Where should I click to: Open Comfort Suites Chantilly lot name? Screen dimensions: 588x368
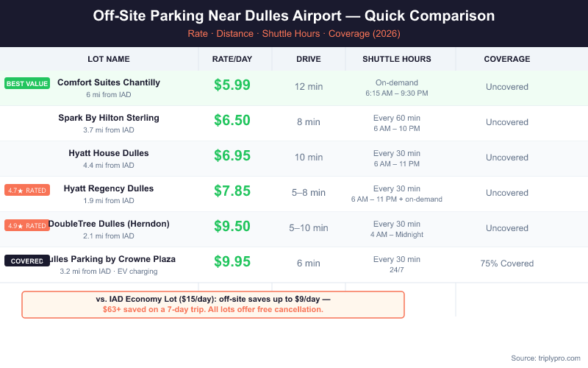tap(109, 82)
